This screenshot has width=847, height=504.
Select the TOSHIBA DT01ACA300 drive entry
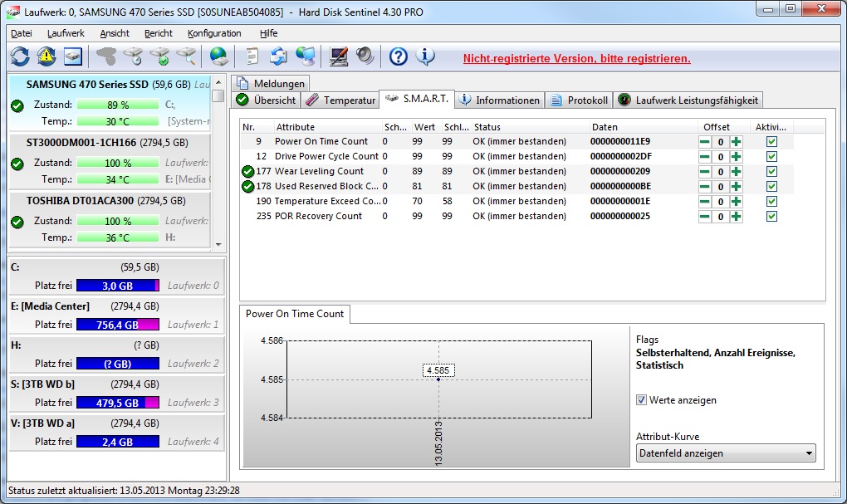[110, 219]
